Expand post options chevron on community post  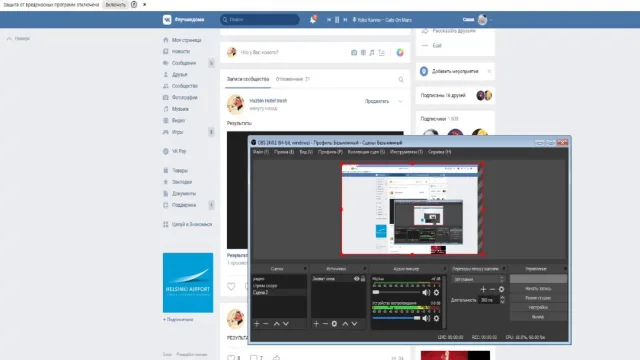coord(400,101)
